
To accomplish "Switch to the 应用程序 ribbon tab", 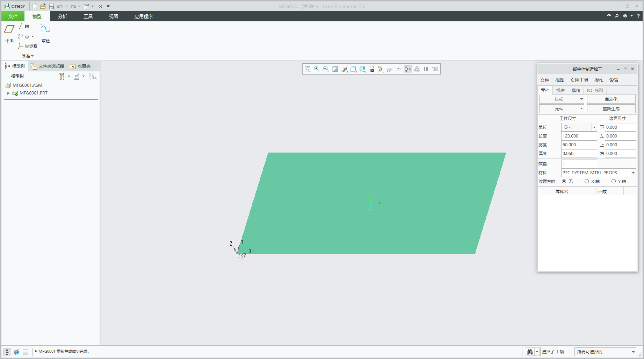I will [x=144, y=16].
